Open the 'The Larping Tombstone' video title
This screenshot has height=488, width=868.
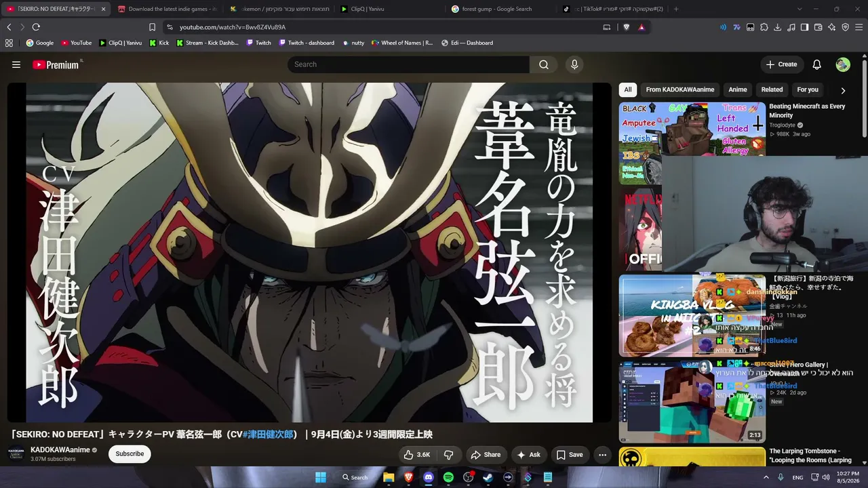click(x=811, y=455)
